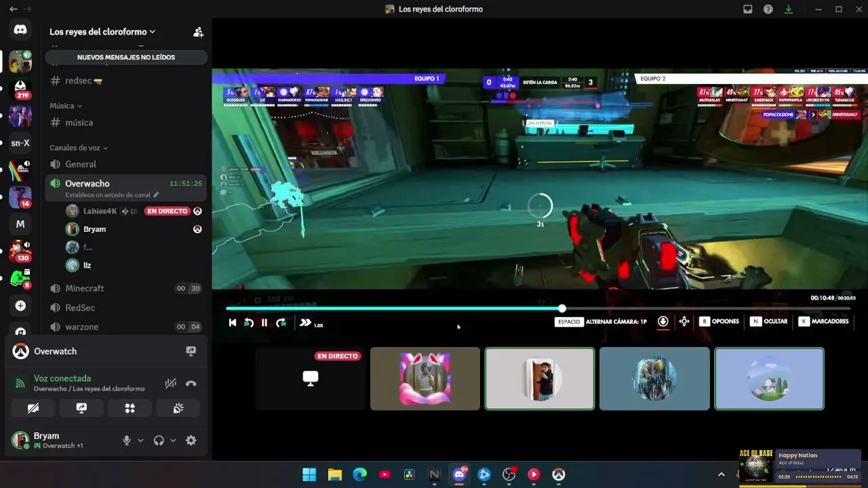Image resolution: width=868 pixels, height=488 pixels.
Task: Open the server with the 219 badge
Action: pos(20,89)
